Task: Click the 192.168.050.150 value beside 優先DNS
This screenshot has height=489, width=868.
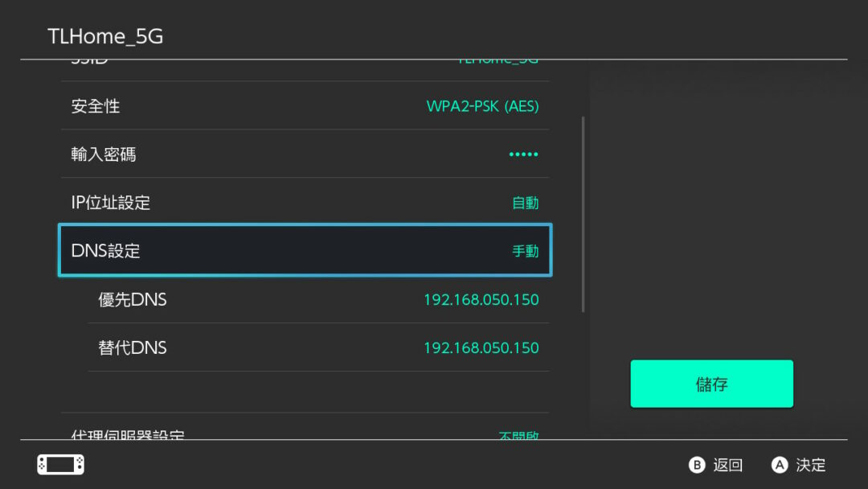Action: coord(481,300)
